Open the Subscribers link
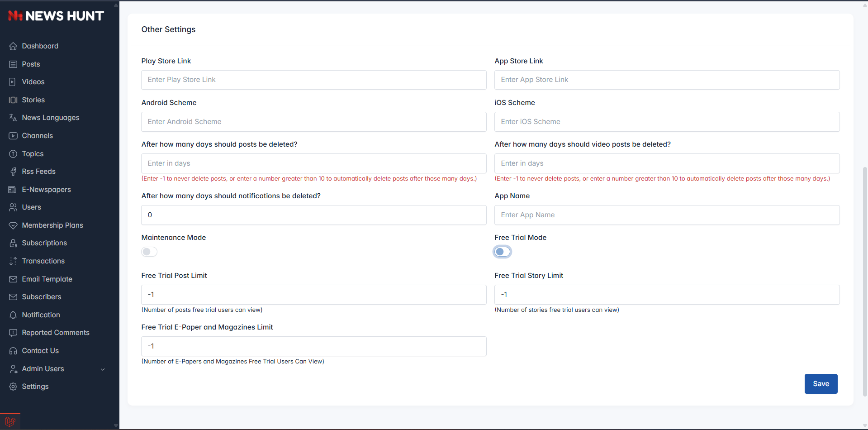The image size is (868, 430). point(42,297)
